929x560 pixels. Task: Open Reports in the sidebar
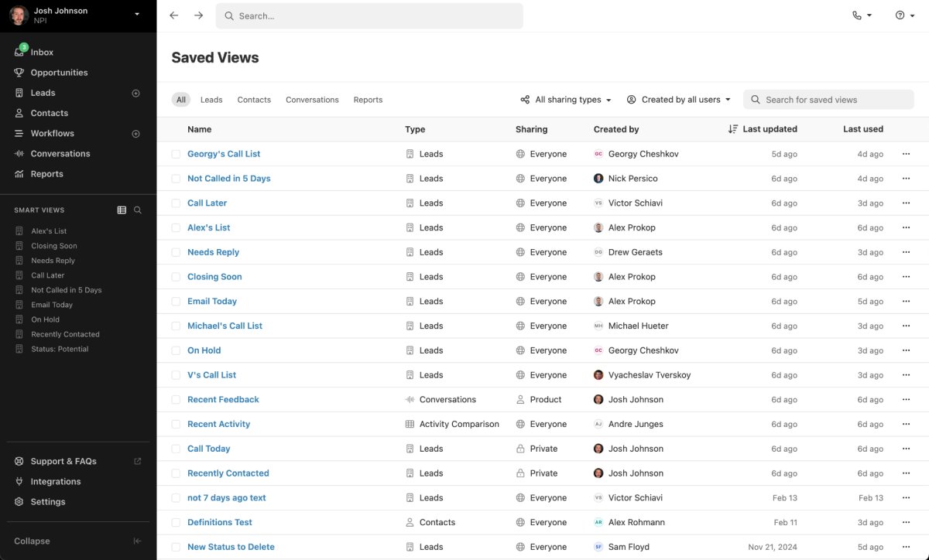click(47, 174)
